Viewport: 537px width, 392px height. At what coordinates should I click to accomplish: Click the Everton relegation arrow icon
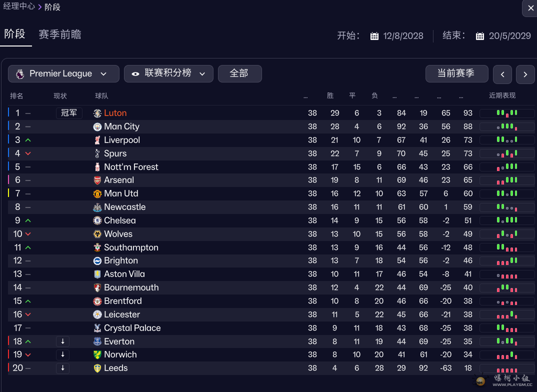coord(62,341)
